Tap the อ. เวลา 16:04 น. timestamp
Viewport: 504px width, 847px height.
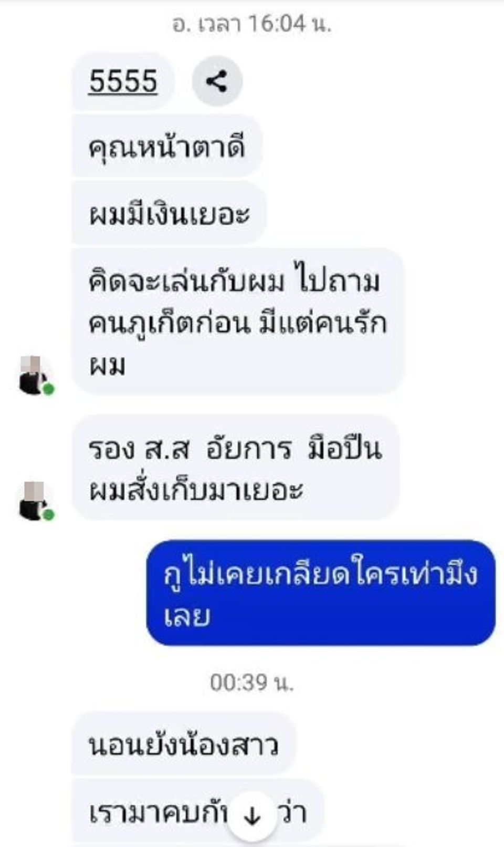click(252, 24)
